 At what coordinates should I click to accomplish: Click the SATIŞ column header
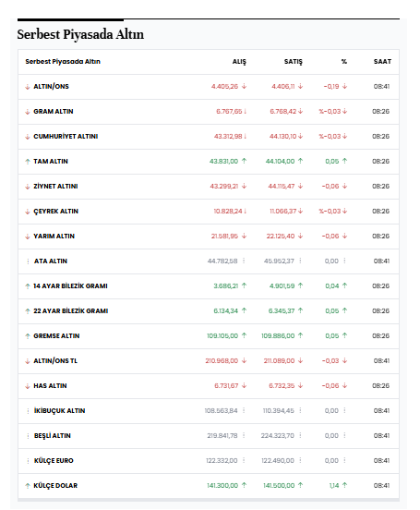(294, 62)
